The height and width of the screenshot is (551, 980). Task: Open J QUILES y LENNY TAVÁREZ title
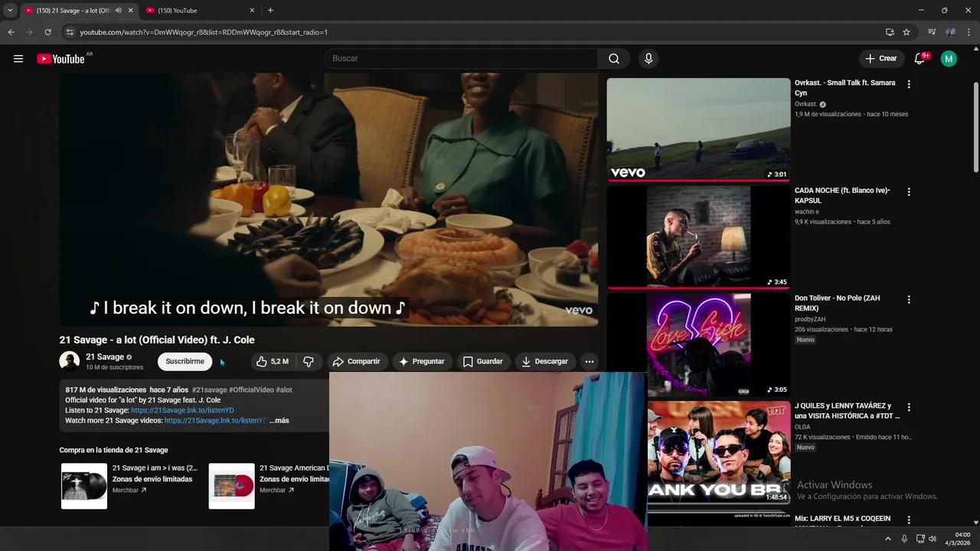(x=847, y=411)
